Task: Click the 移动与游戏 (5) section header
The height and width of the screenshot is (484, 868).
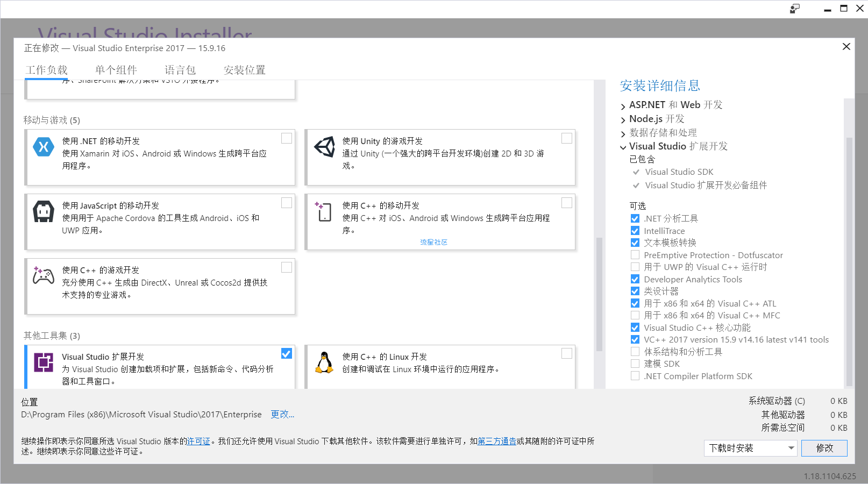Action: [52, 120]
